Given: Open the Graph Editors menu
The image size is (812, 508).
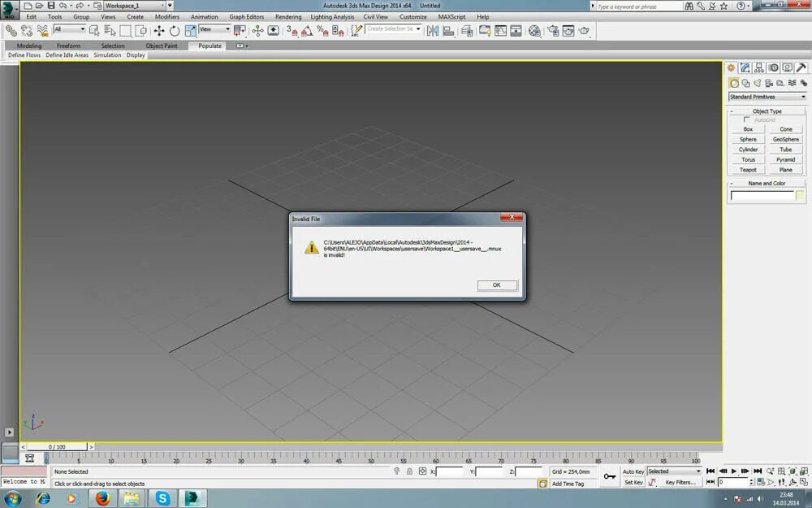Looking at the screenshot, I should pyautogui.click(x=247, y=16).
